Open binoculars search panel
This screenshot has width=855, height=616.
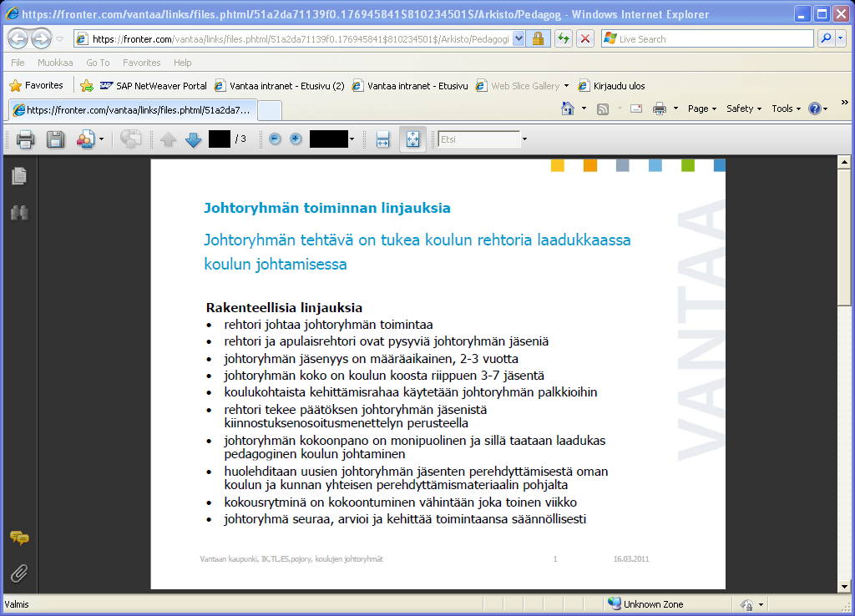coord(19,212)
